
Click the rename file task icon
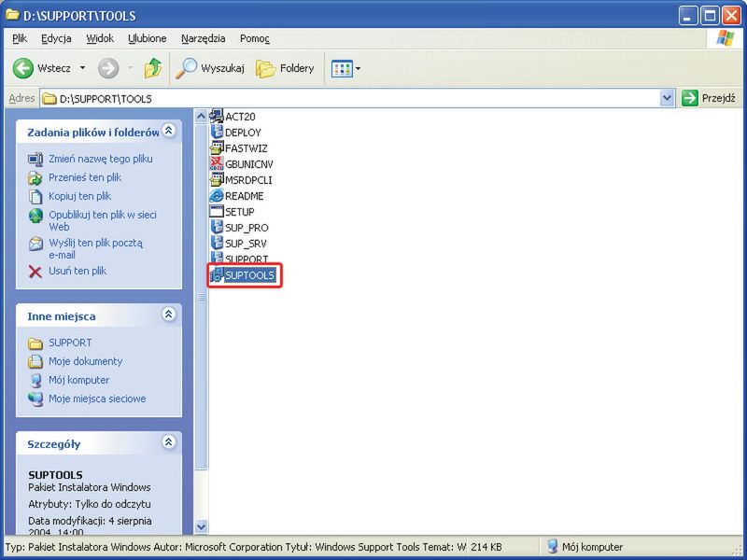click(35, 160)
